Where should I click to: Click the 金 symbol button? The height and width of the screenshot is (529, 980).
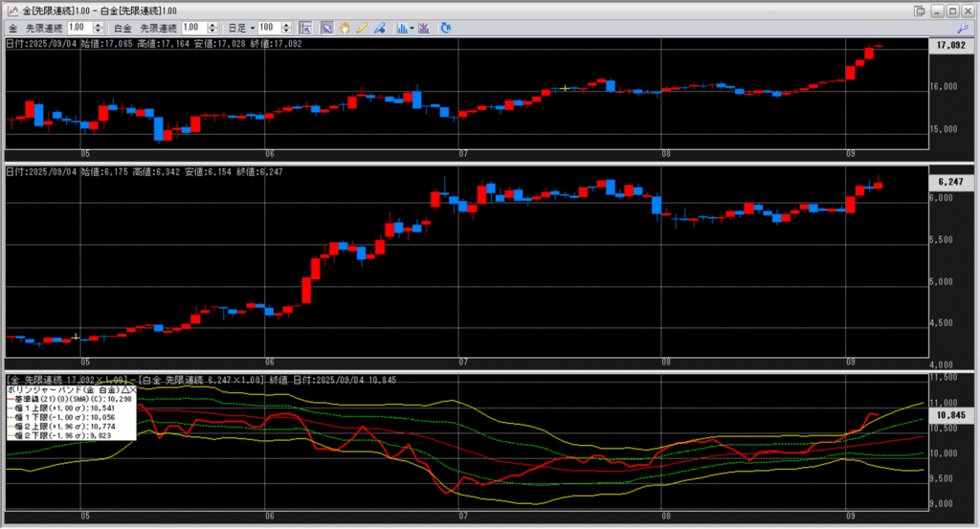(x=13, y=29)
